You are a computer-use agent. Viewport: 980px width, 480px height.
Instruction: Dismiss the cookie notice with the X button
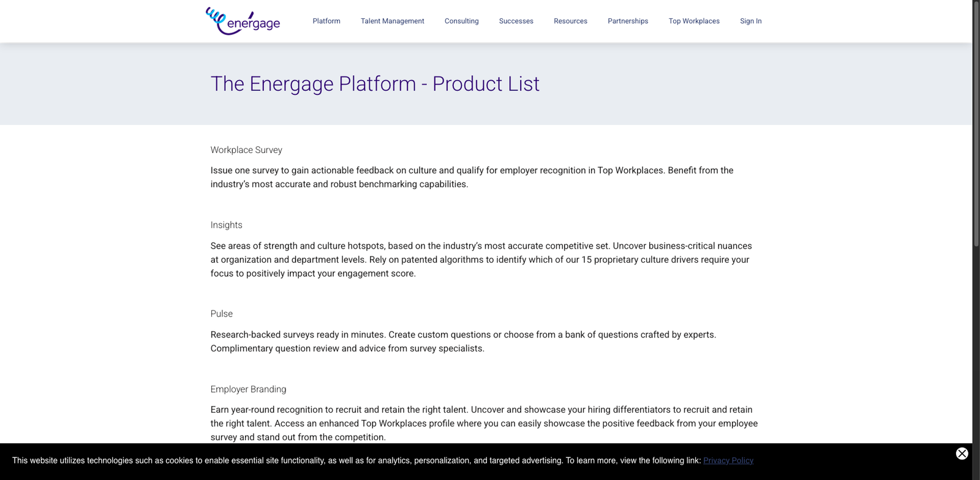961,454
